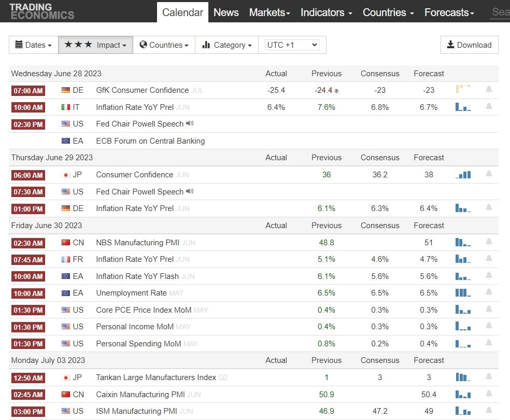The height and width of the screenshot is (420, 510).
Task: Click bell icon for Inflation Rate YoY Flash
Action: [x=489, y=275]
